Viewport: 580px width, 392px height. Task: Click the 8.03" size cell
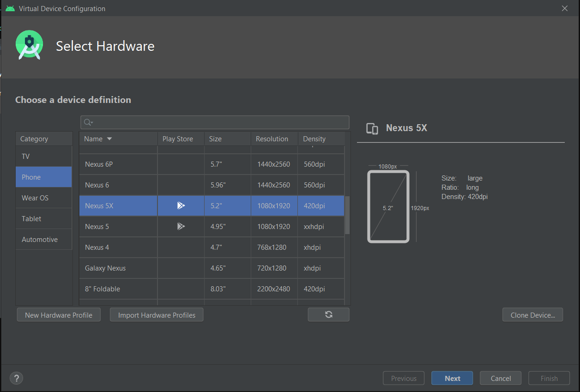click(228, 289)
